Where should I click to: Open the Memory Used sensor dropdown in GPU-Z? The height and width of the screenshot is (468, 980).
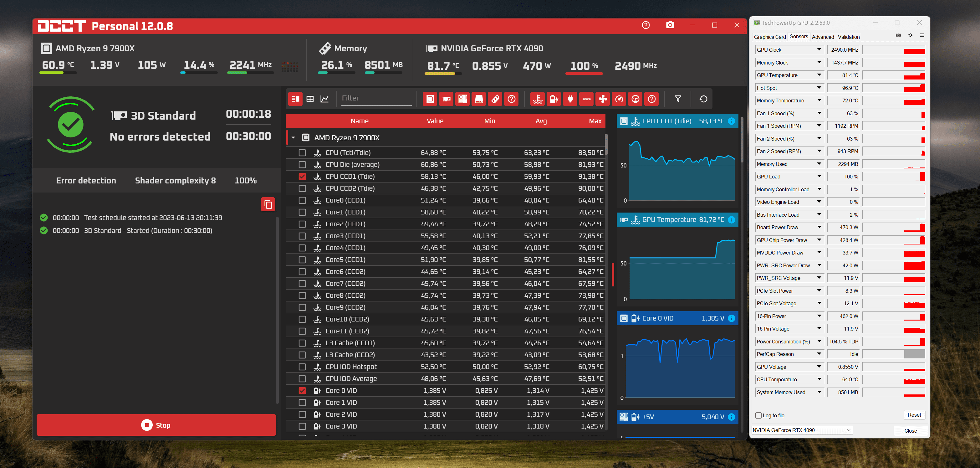[x=819, y=164]
